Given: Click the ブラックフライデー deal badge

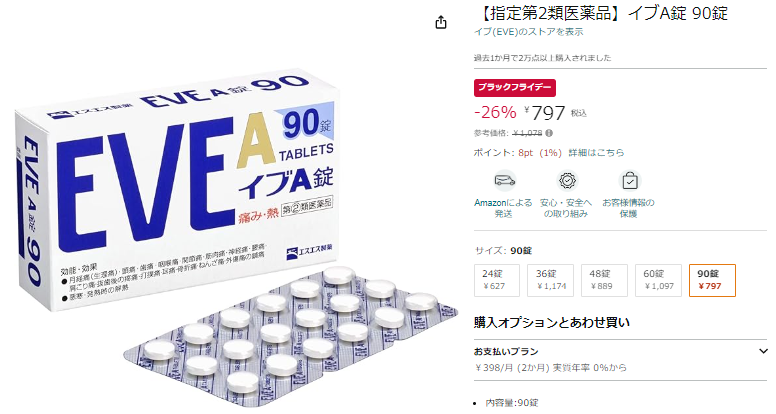Looking at the screenshot, I should tap(515, 88).
